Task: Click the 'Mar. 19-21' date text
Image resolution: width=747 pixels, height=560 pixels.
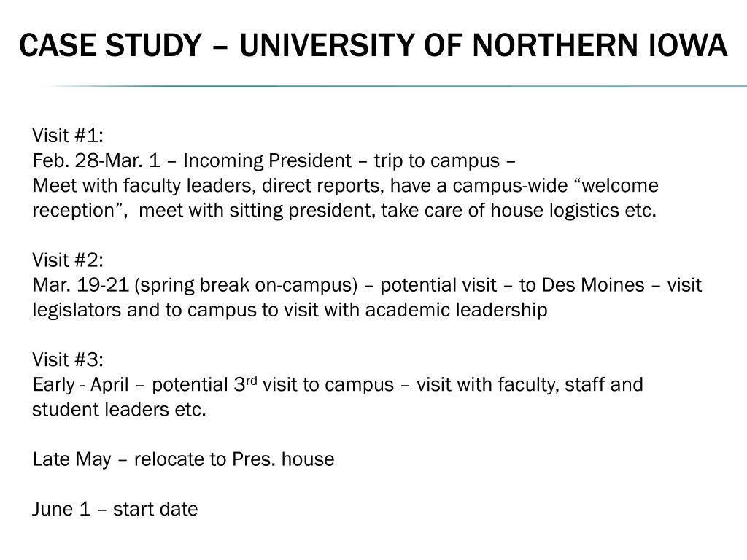Action: click(x=80, y=285)
